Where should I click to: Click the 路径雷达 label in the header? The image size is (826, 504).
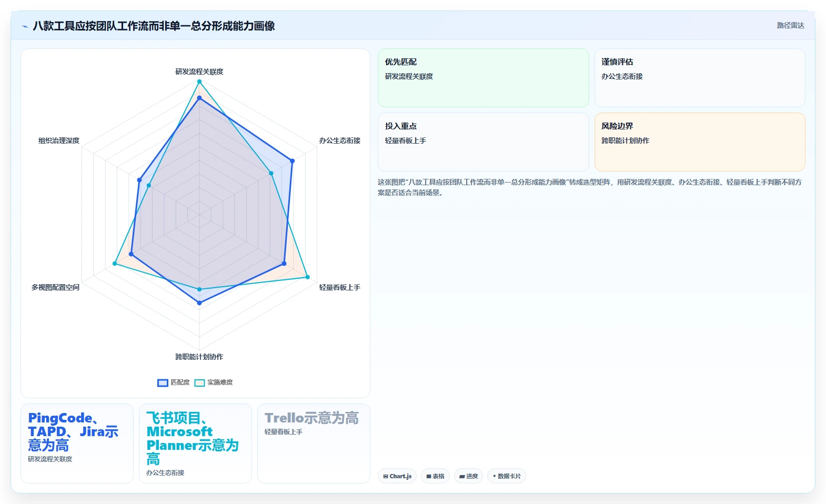click(790, 25)
